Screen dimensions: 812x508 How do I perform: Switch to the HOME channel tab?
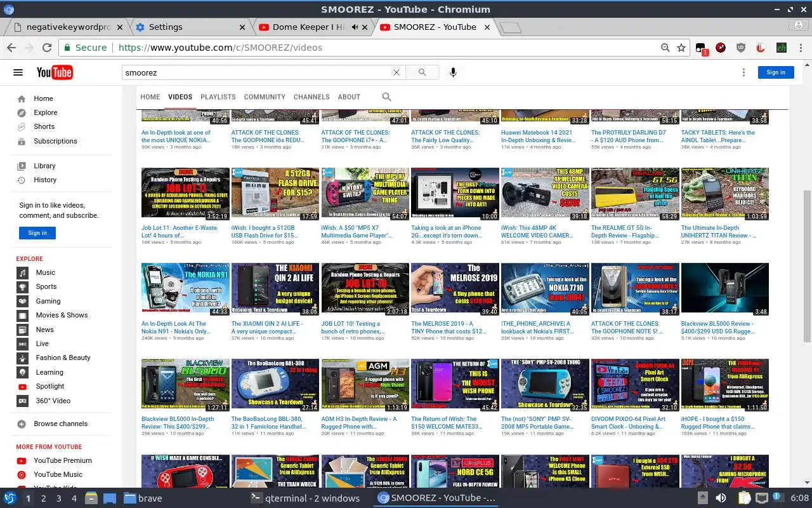[x=150, y=97]
